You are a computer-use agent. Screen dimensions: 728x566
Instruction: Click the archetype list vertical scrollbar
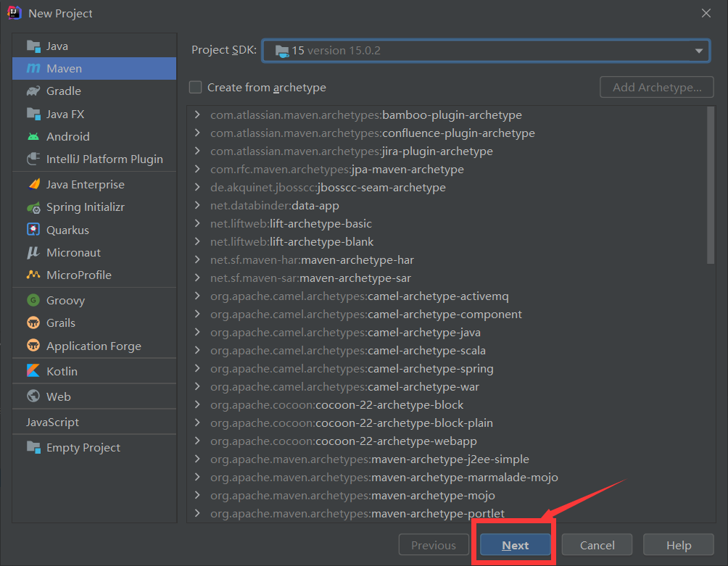coord(711,186)
